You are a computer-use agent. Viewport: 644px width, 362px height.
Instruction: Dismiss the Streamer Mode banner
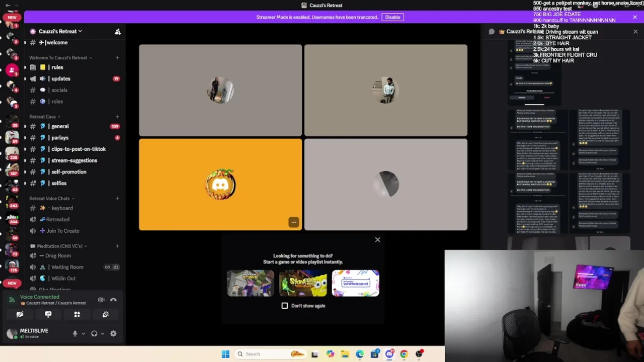point(635,17)
